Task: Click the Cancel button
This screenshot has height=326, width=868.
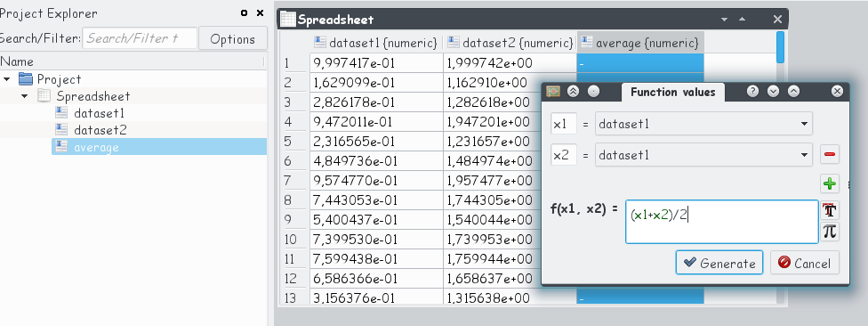Action: tap(804, 263)
